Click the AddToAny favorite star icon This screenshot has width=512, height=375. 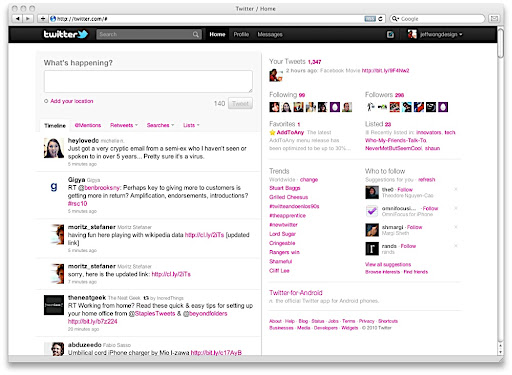click(x=272, y=132)
